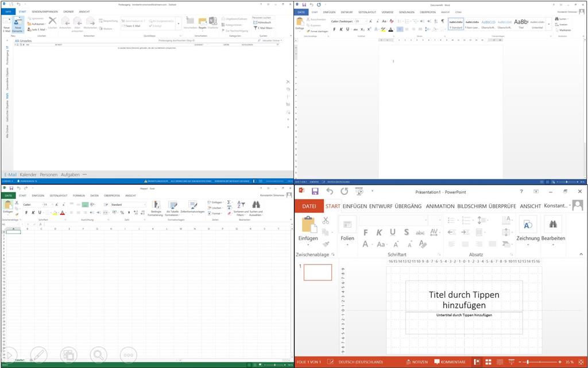588x368 pixels.
Task: Apply italic K in PowerPoint ribbon
Action: pyautogui.click(x=379, y=233)
